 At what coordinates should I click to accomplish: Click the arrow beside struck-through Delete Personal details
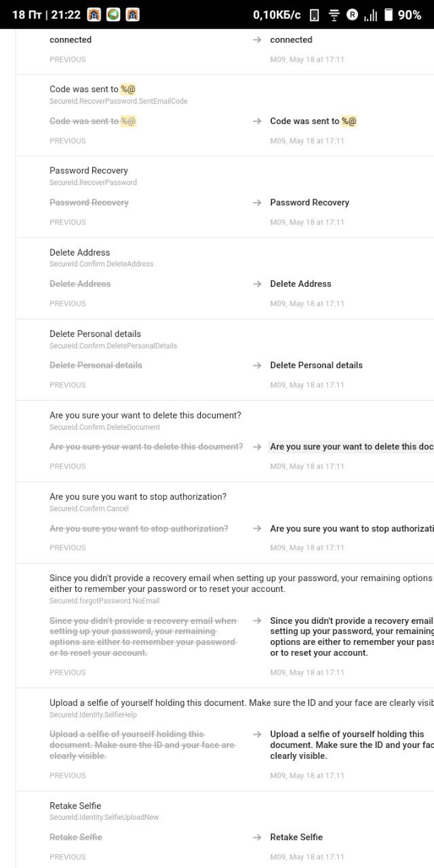[x=257, y=366]
